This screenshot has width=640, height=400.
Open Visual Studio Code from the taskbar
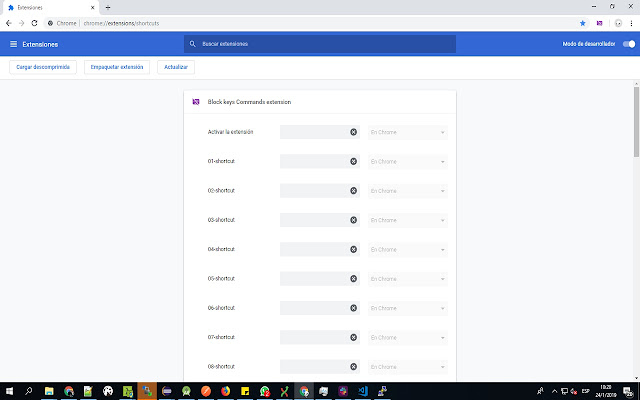pyautogui.click(x=363, y=391)
